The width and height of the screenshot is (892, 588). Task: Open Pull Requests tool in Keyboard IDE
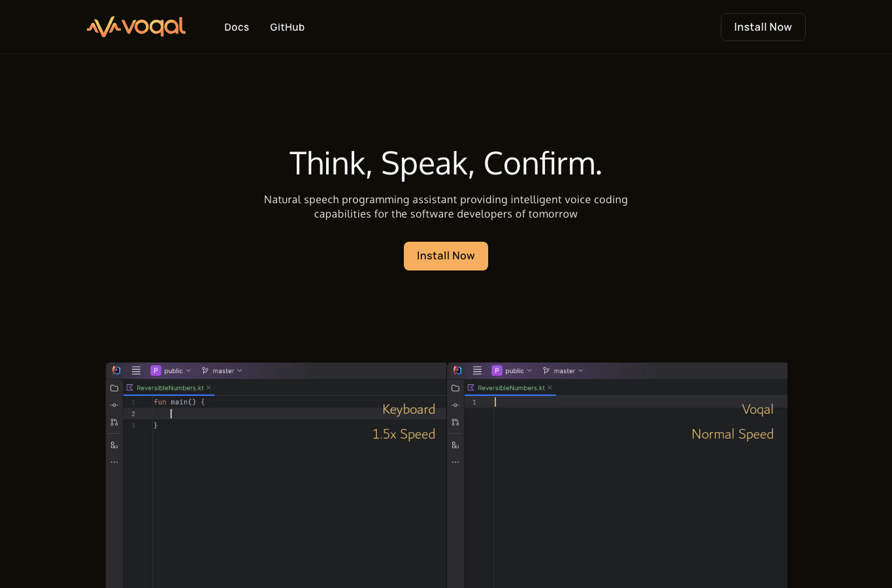114,422
